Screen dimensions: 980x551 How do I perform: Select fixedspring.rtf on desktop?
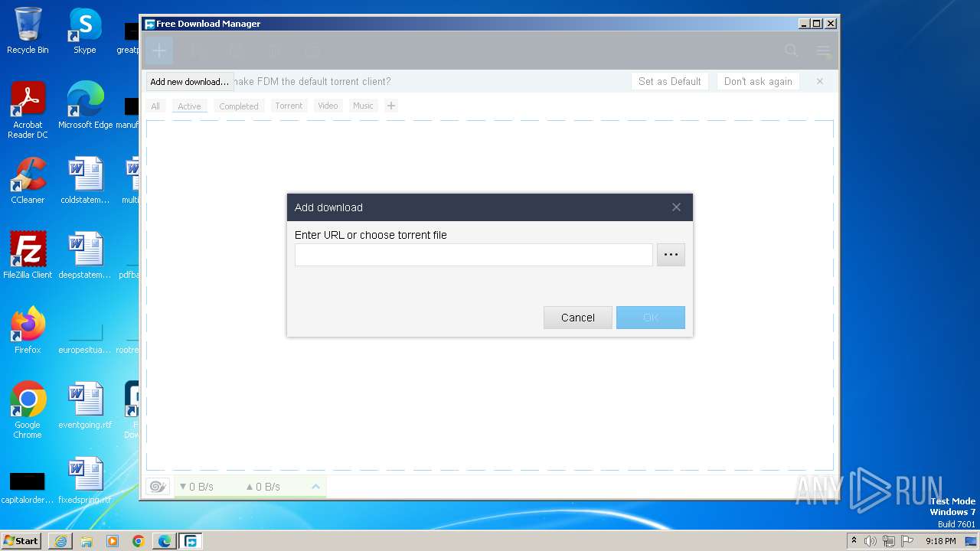(85, 481)
